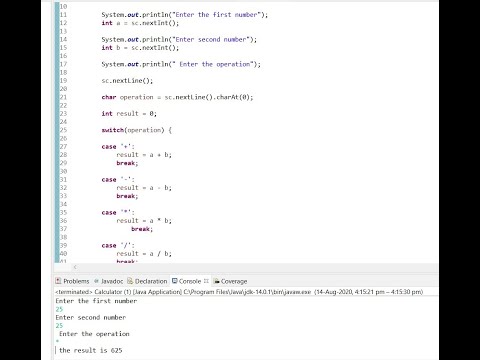Click the second '25' input in console
This screenshot has width=480, height=360.
tap(59, 326)
